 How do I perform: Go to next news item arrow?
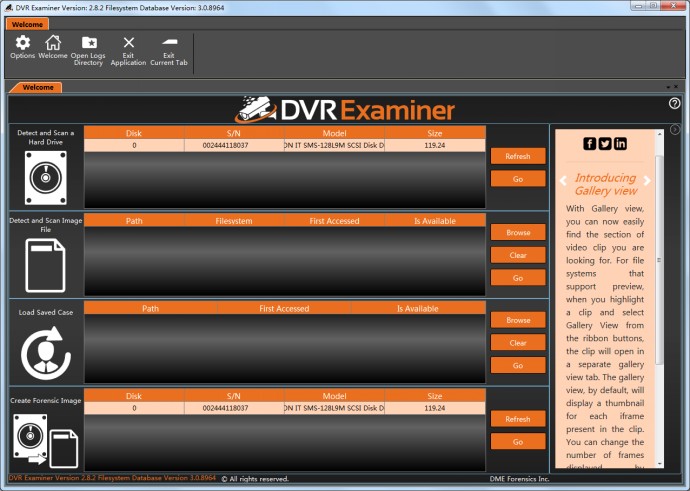coord(647,181)
